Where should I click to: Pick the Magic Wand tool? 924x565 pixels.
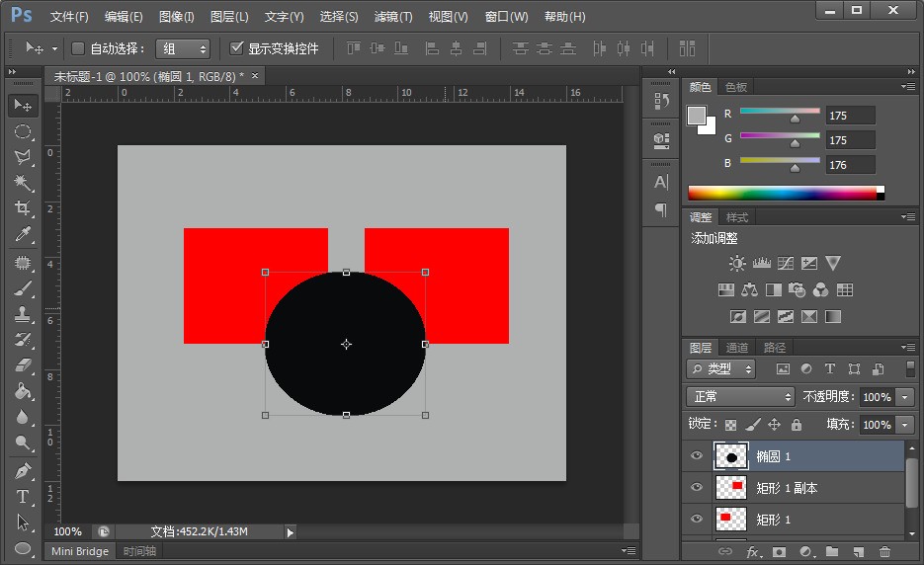tap(23, 183)
